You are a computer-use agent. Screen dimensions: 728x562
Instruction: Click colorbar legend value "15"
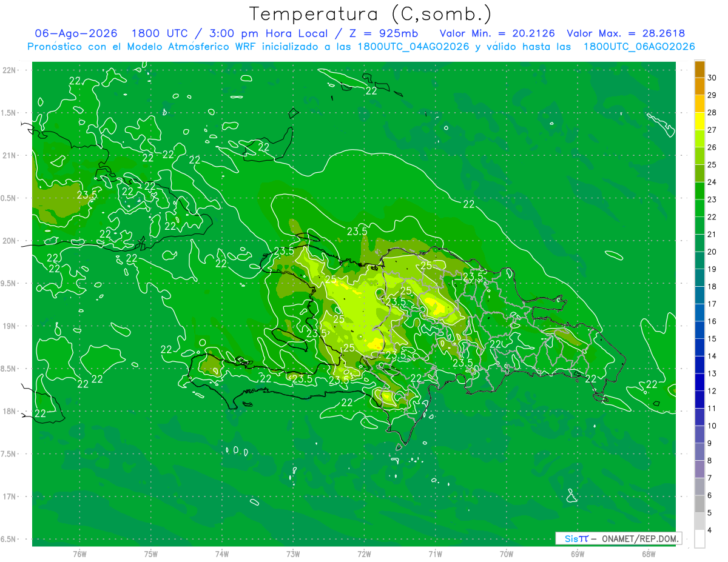pyautogui.click(x=712, y=339)
